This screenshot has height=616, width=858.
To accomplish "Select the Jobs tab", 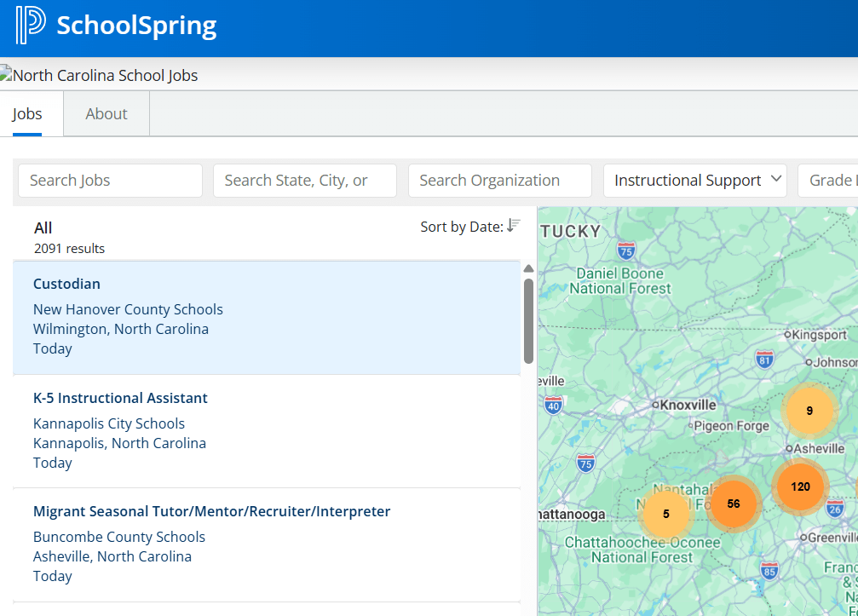I will point(27,114).
